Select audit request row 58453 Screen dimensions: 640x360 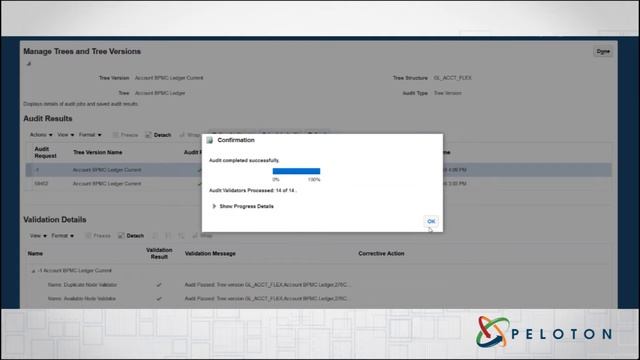pos(318,184)
